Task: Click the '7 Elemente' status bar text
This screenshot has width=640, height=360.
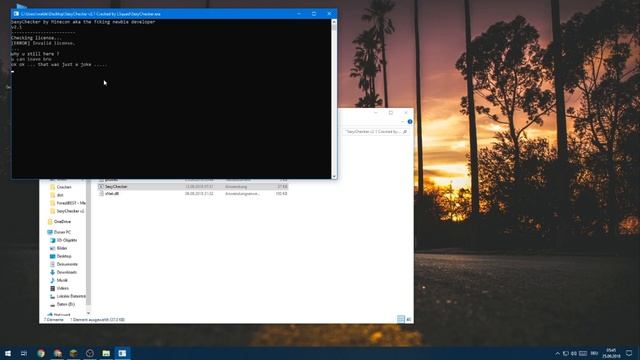Action: tap(53, 320)
